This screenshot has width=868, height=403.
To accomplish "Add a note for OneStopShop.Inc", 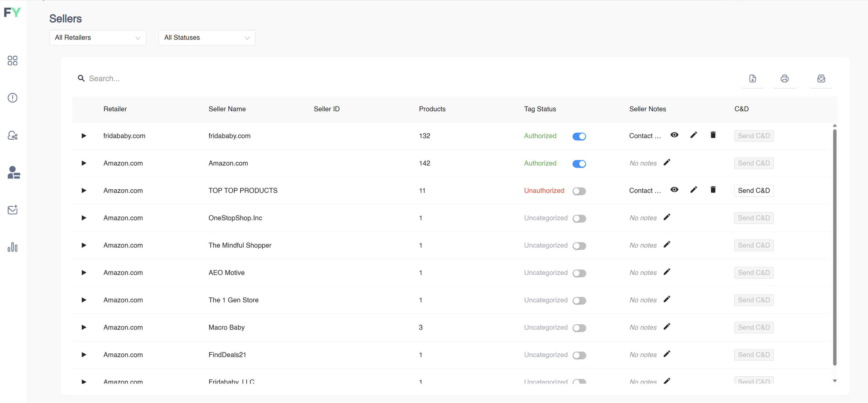I will 667,217.
